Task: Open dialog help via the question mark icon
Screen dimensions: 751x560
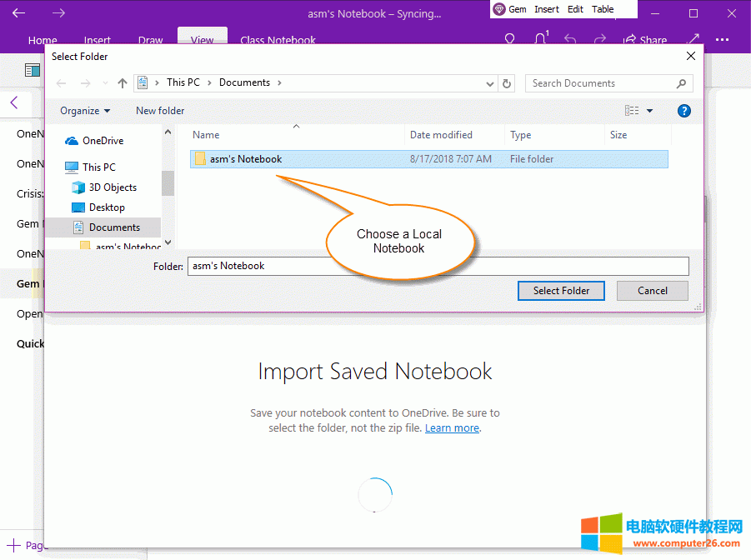Action: point(683,110)
